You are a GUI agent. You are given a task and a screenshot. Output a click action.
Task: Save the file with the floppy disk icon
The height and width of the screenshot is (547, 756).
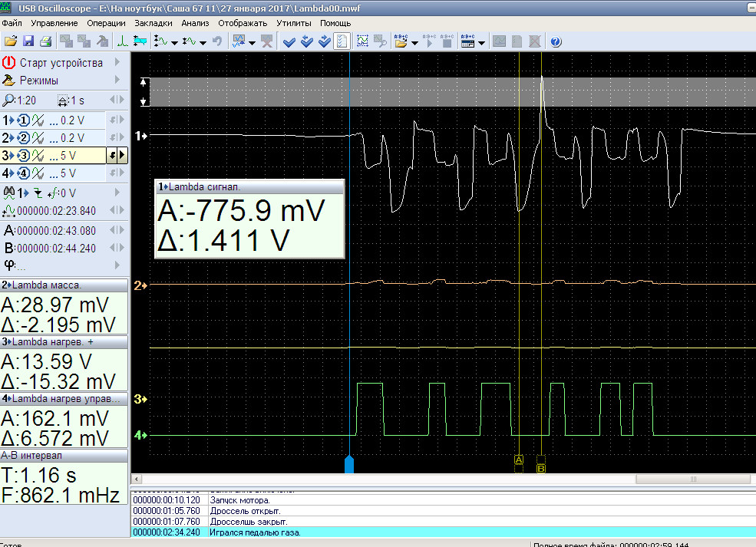[28, 41]
